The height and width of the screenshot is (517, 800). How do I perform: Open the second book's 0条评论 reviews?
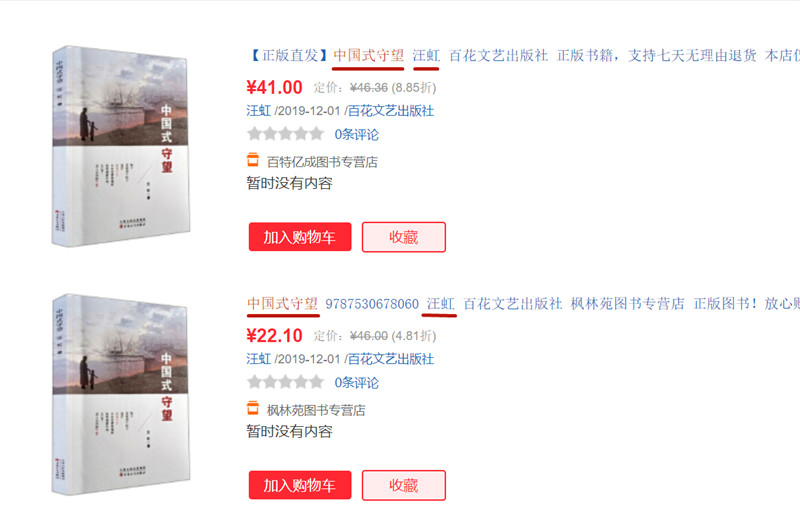tap(357, 383)
